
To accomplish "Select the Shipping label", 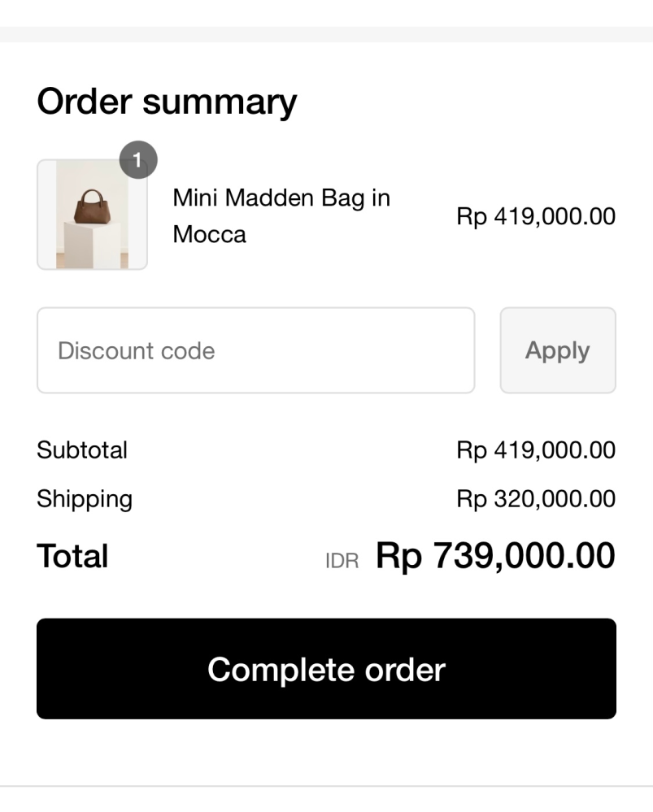I will pos(85,498).
